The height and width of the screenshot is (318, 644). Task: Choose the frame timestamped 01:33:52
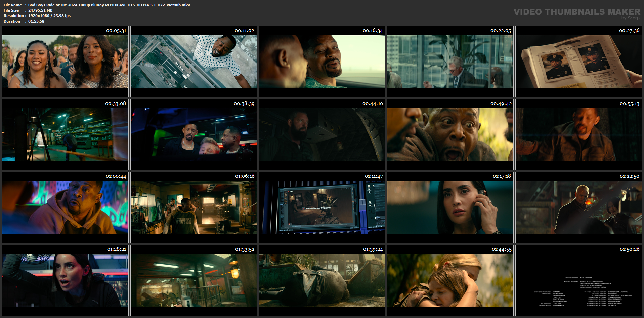point(194,280)
